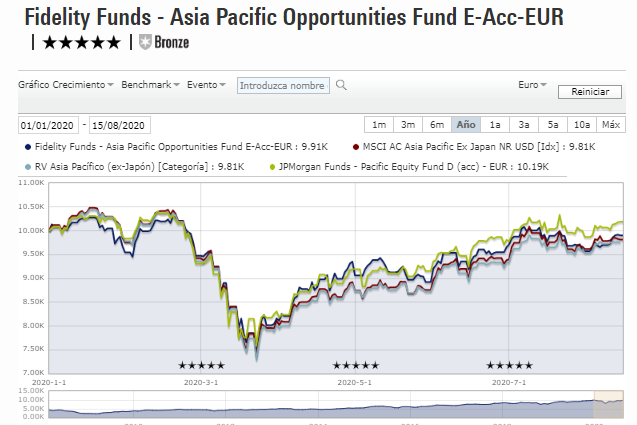Image resolution: width=637 pixels, height=425 pixels.
Task: Toggle the JPMorgan Pacific Equity Fund legend
Action: coord(274,165)
